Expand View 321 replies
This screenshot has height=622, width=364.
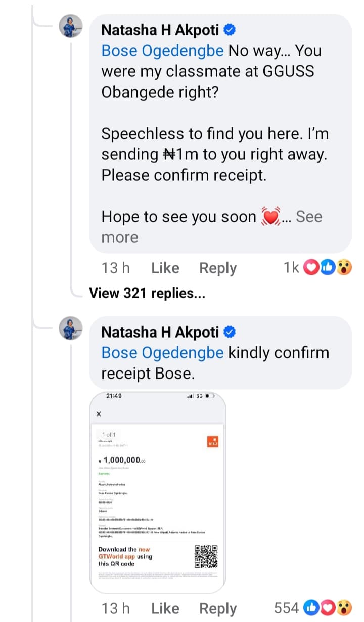tap(147, 293)
